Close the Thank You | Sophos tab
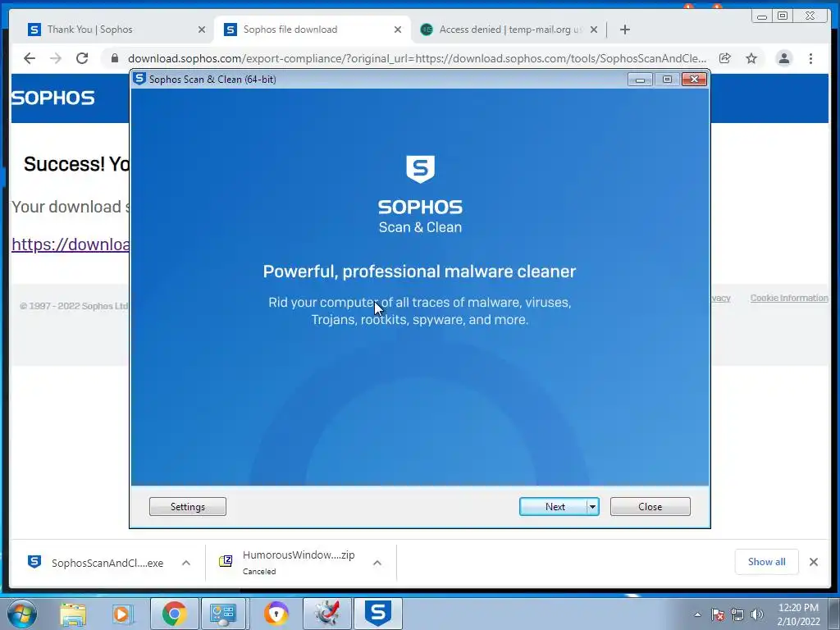840x630 pixels. click(x=202, y=30)
